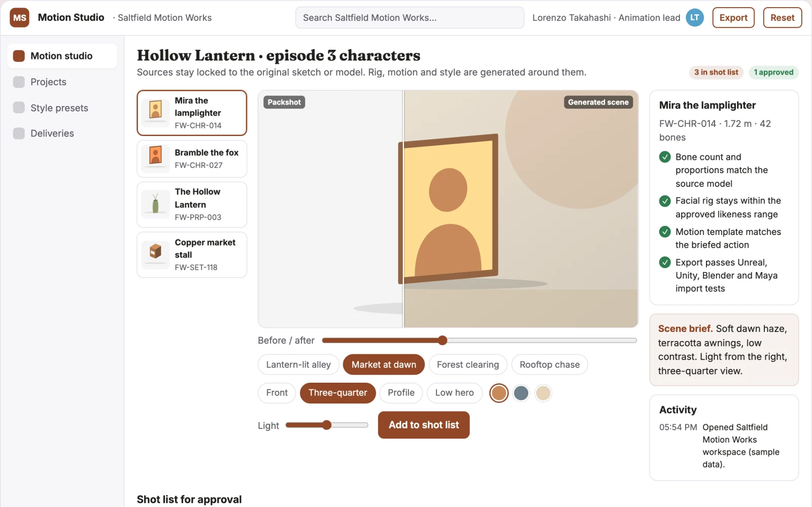This screenshot has width=812, height=507.
Task: Open Projects in sidebar
Action: [62, 82]
